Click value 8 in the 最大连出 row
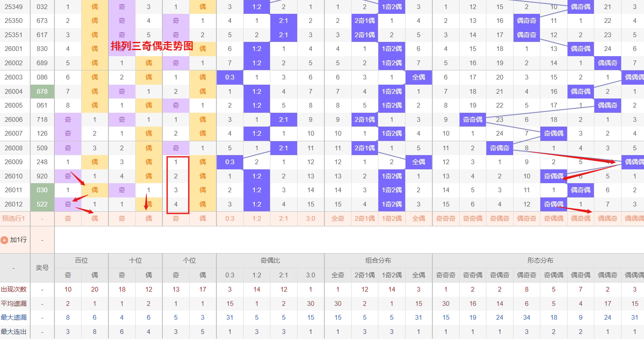 point(95,332)
